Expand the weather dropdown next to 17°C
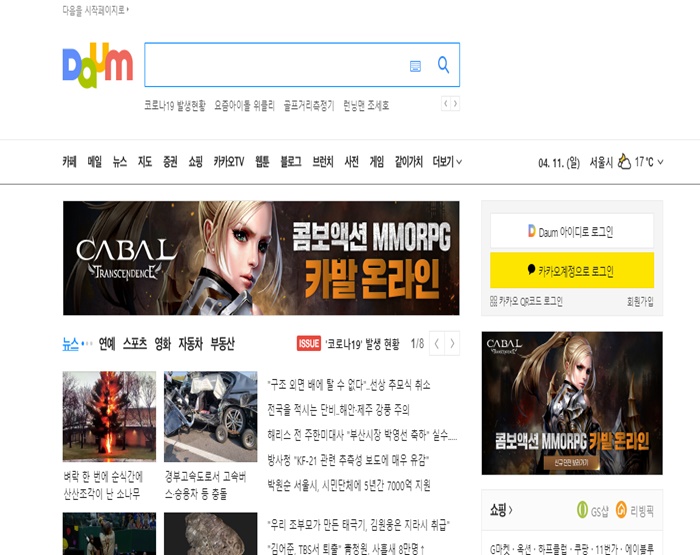The image size is (700, 555). (x=660, y=162)
